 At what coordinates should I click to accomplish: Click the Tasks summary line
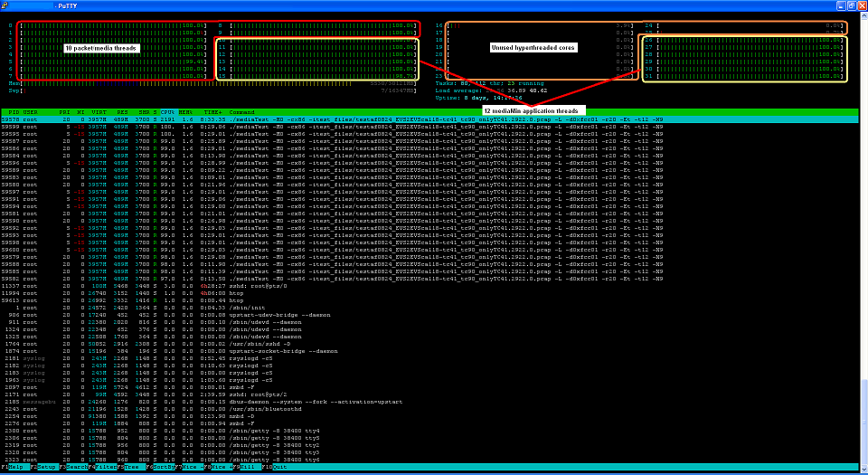pyautogui.click(x=490, y=83)
